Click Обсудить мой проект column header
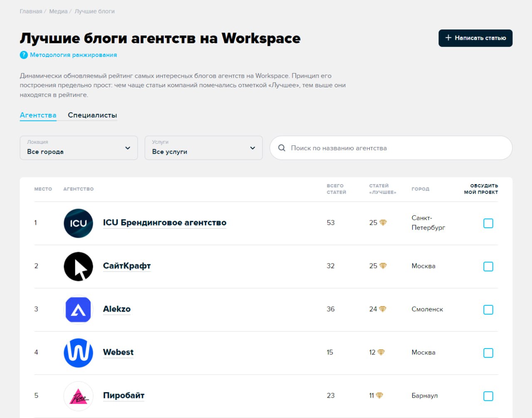532x418 pixels. pyautogui.click(x=481, y=189)
